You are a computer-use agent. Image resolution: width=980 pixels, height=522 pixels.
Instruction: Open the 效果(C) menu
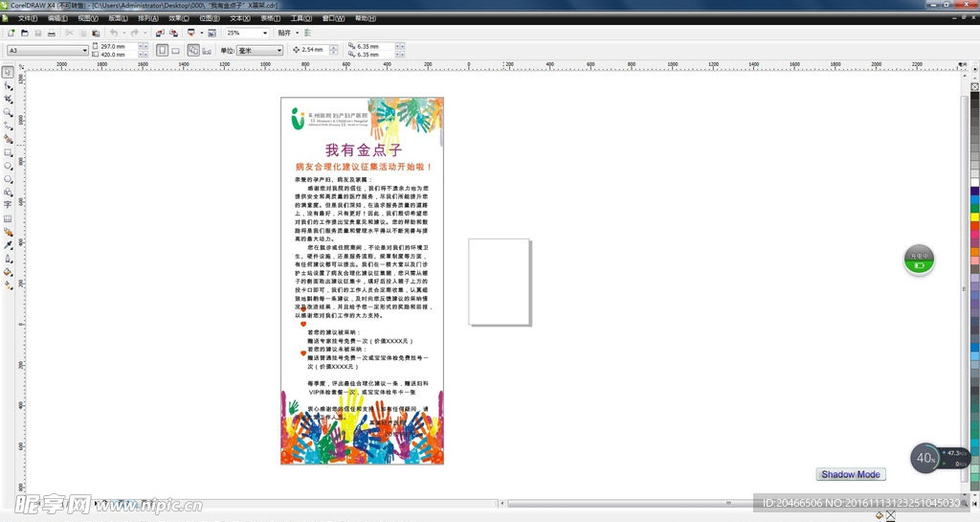(x=179, y=17)
